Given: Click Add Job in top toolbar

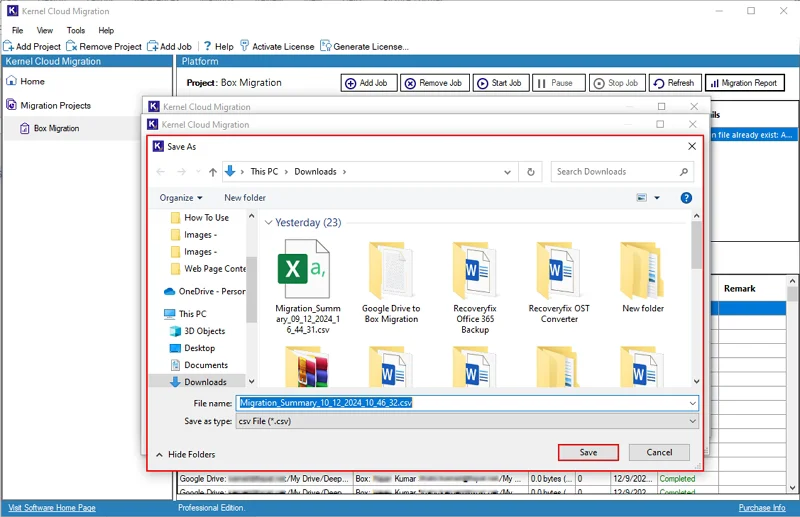Looking at the screenshot, I should pyautogui.click(x=169, y=46).
